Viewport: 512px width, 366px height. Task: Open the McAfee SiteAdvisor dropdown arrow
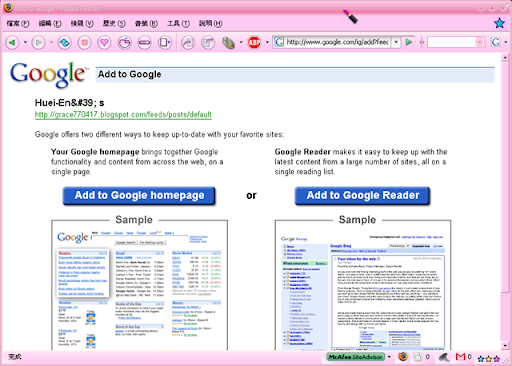(x=389, y=357)
